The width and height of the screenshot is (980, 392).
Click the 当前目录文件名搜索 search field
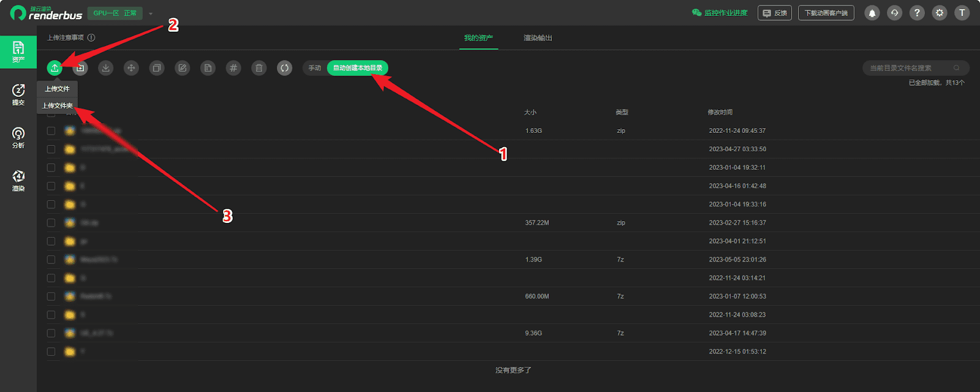point(910,68)
